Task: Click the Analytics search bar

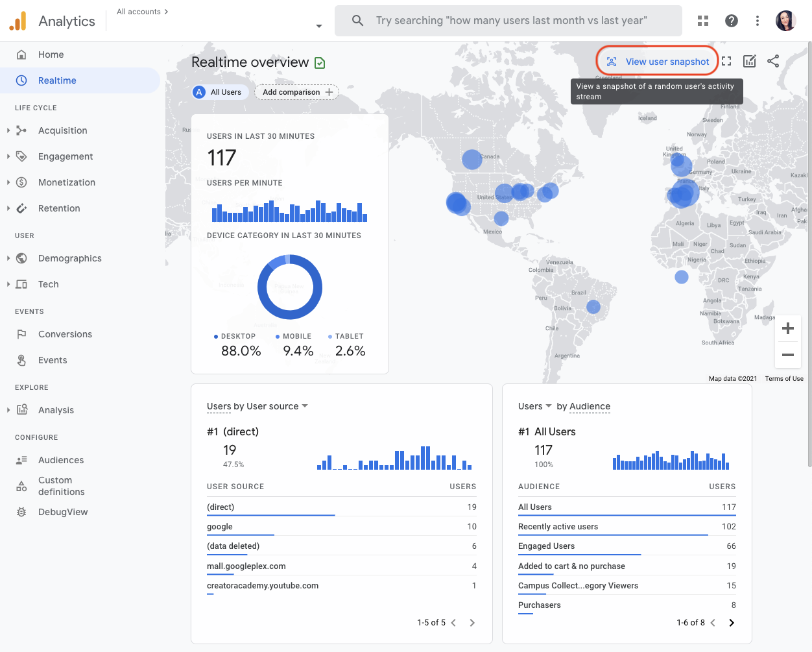Action: pyautogui.click(x=508, y=20)
